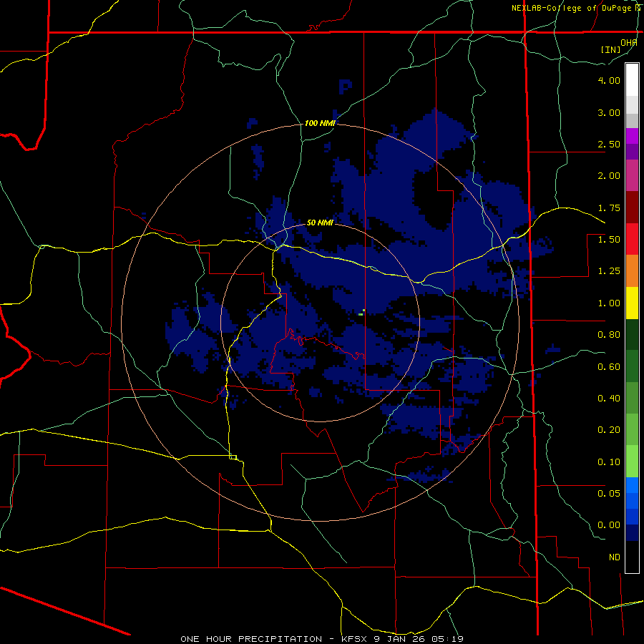
Task: Click the '0.05' scale label
Action: [609, 493]
